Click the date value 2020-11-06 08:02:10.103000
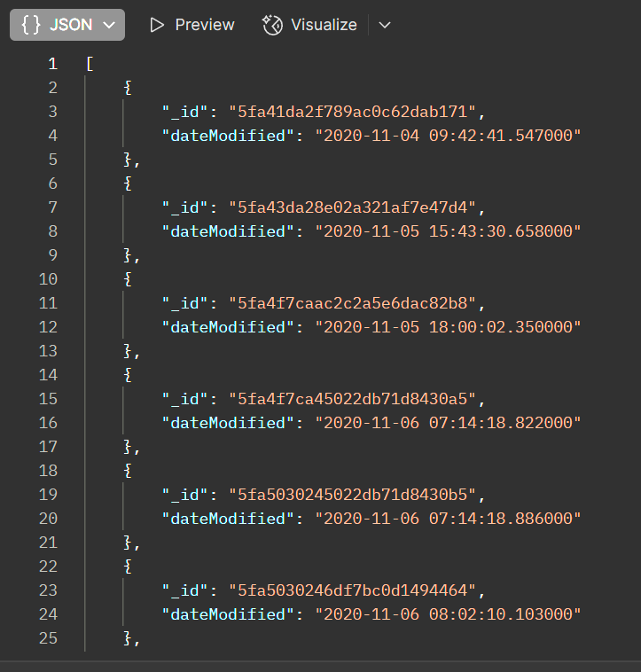The image size is (641, 672). [449, 614]
